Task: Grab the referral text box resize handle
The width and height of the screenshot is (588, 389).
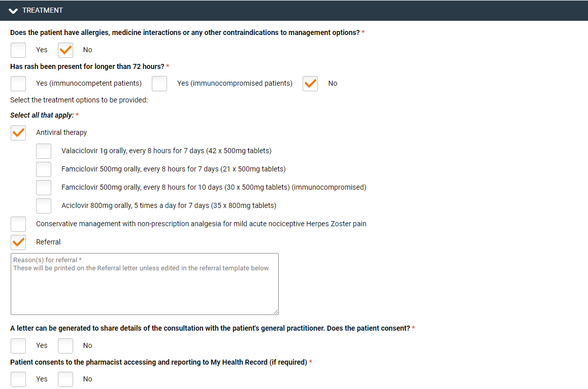Action: pos(276,312)
